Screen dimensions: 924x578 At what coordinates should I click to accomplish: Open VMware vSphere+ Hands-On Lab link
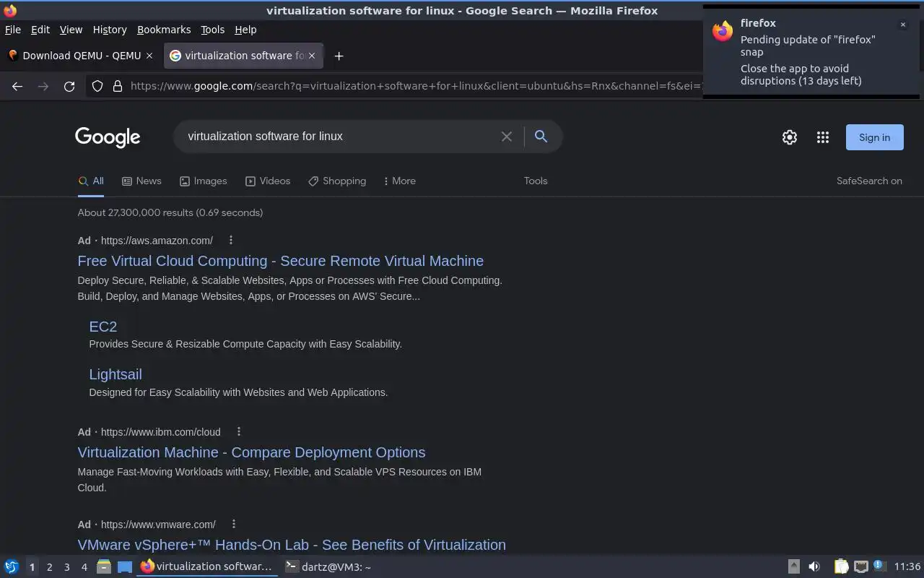coord(292,545)
